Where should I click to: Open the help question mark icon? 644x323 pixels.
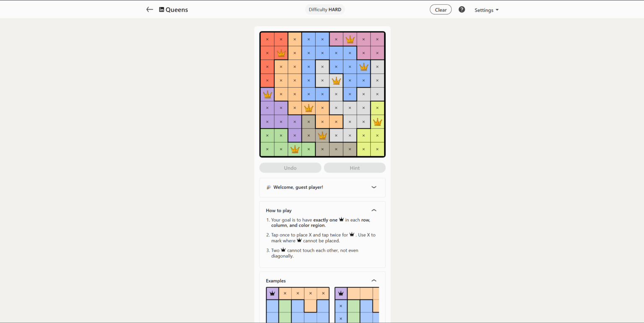click(462, 9)
